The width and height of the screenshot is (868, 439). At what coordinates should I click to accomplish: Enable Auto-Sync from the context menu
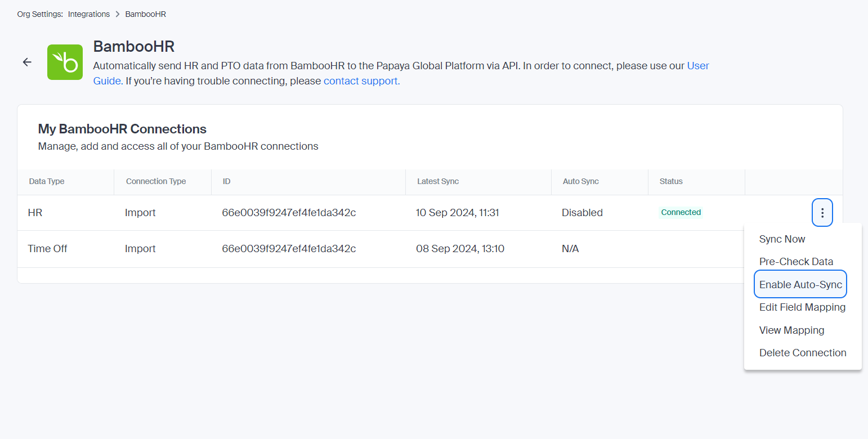[800, 284]
